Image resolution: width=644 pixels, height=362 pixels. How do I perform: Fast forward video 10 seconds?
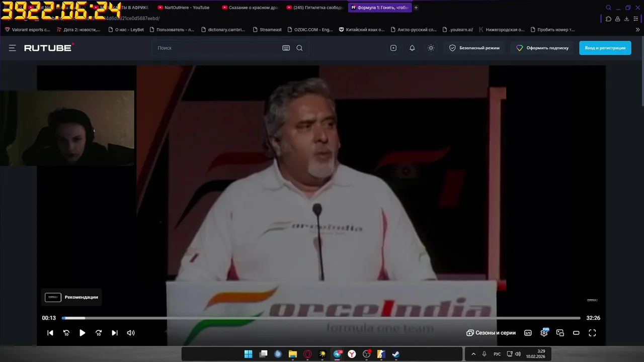[99, 333]
